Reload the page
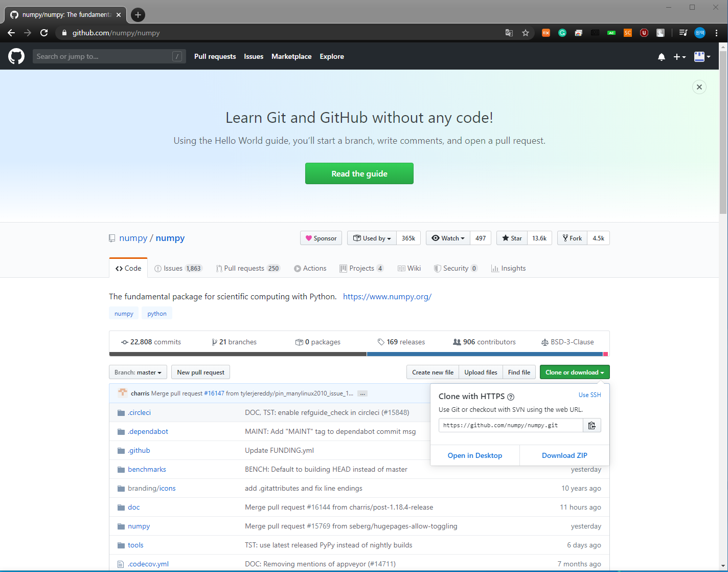728x572 pixels. pos(44,33)
